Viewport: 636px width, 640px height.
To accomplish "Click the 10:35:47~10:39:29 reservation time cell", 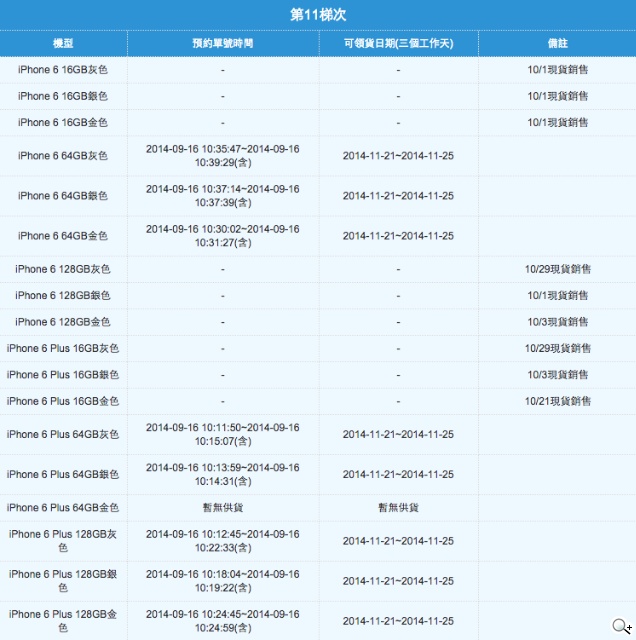I will pos(223,156).
